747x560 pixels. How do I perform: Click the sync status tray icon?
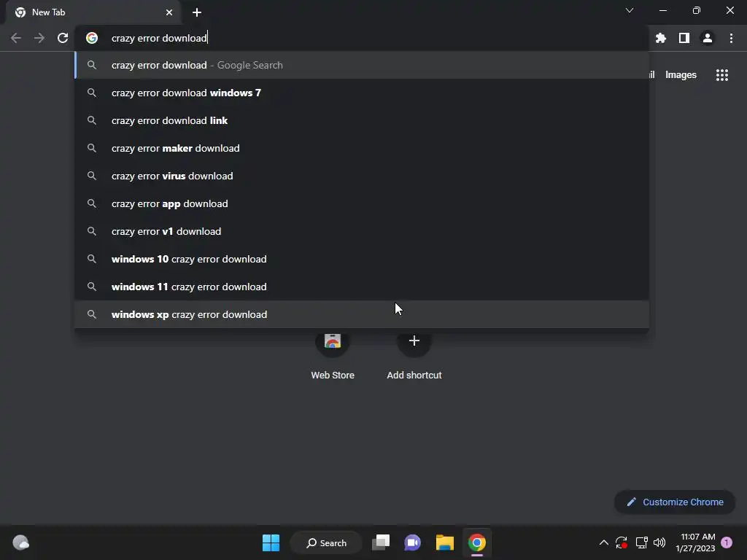click(622, 542)
